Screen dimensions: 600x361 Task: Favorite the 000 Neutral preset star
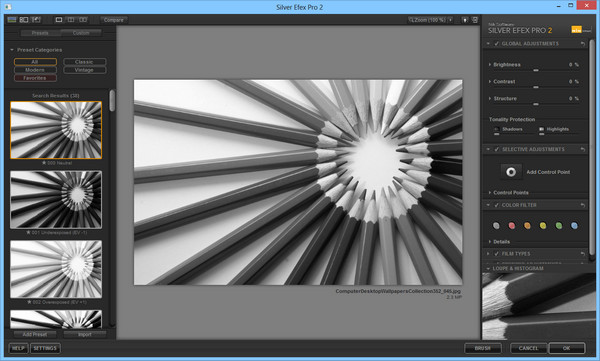pyautogui.click(x=44, y=163)
